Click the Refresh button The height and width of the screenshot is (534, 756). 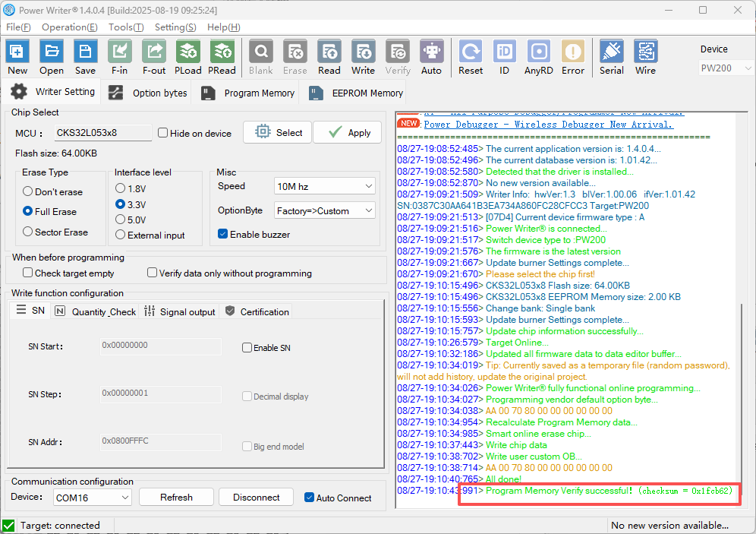(x=176, y=498)
